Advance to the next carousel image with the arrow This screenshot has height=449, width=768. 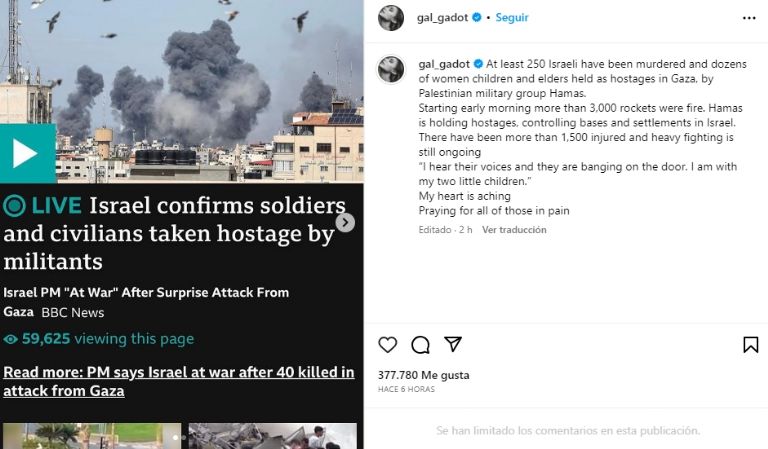point(345,222)
